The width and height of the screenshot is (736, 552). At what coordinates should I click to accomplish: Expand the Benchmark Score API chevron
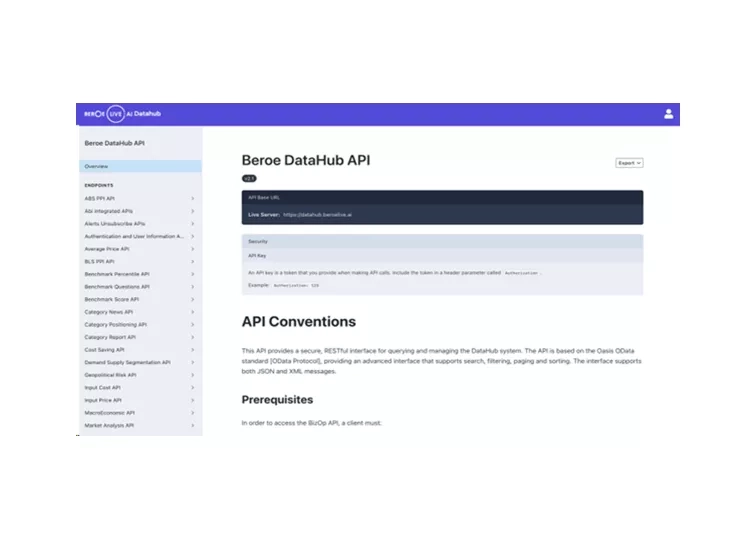[192, 299]
